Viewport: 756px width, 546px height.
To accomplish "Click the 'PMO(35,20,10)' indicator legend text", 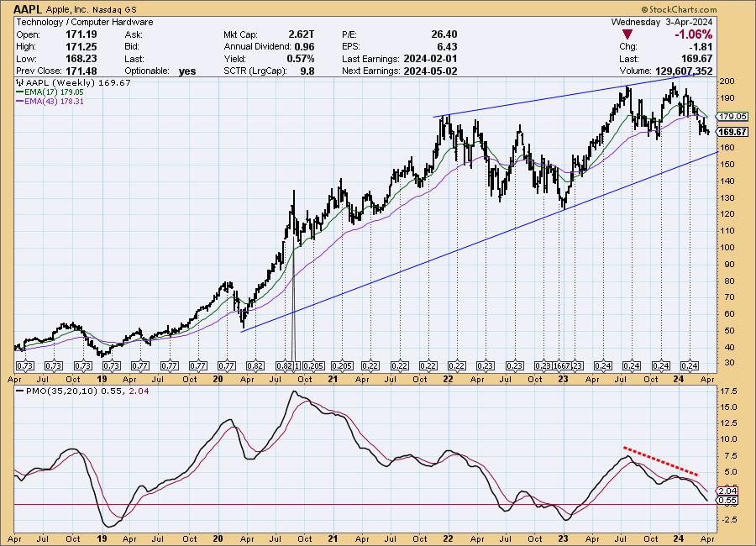I will 60,391.
